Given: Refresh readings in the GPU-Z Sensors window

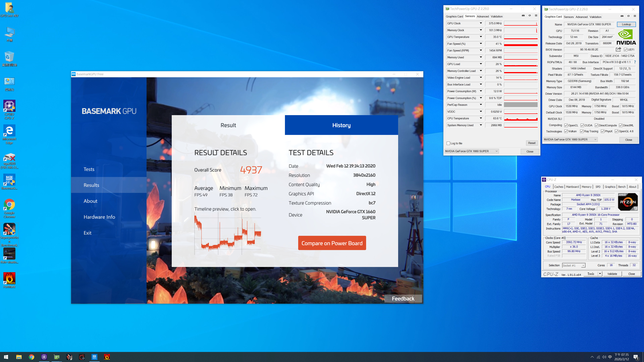Looking at the screenshot, I should coord(529,15).
